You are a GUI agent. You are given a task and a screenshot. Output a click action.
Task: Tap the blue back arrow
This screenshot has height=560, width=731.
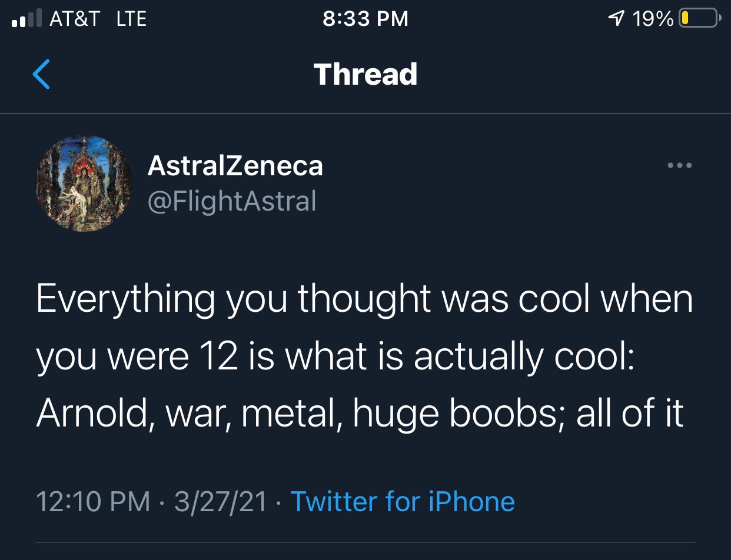coord(41,74)
